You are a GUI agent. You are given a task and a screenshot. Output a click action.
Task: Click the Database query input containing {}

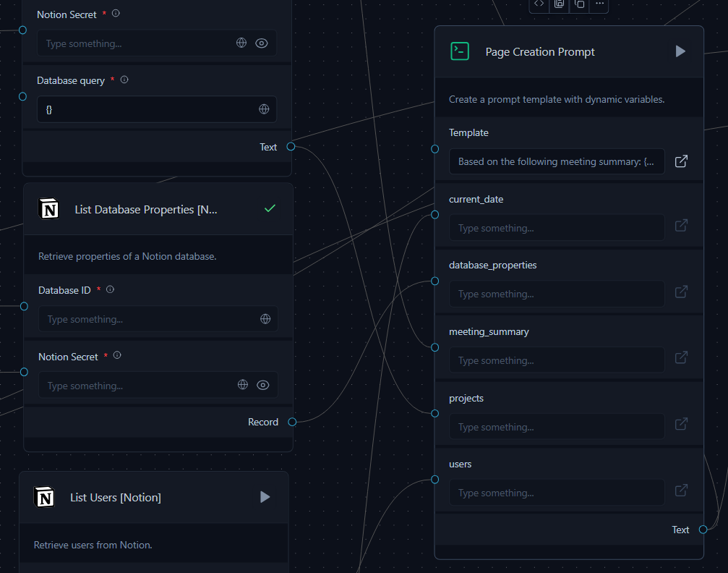(157, 109)
